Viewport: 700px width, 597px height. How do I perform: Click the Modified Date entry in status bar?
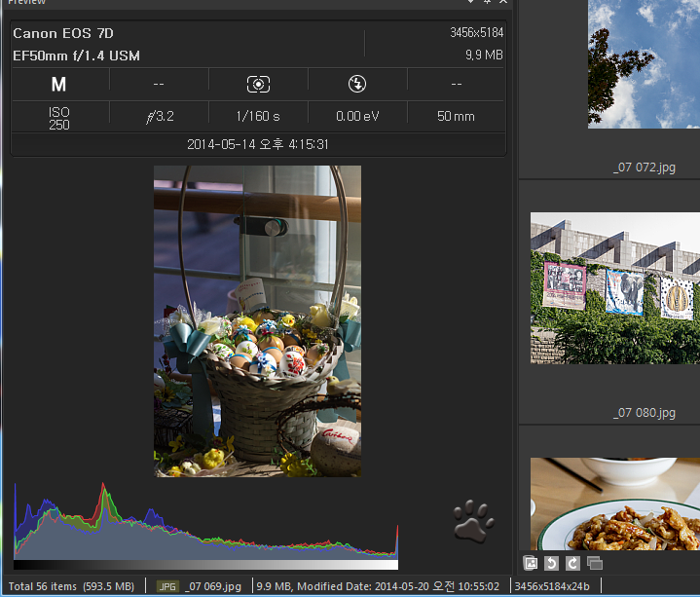point(378,586)
